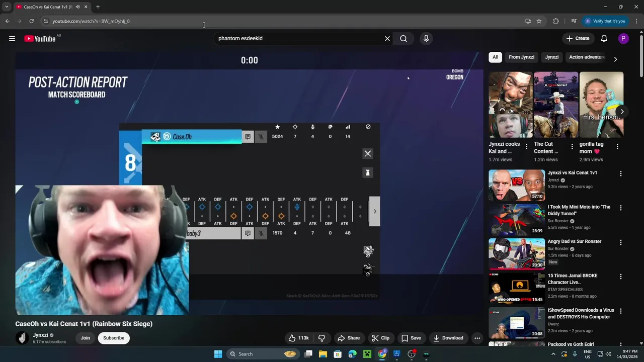Go to the YouTube home logo
The image size is (644, 362).
40,39
